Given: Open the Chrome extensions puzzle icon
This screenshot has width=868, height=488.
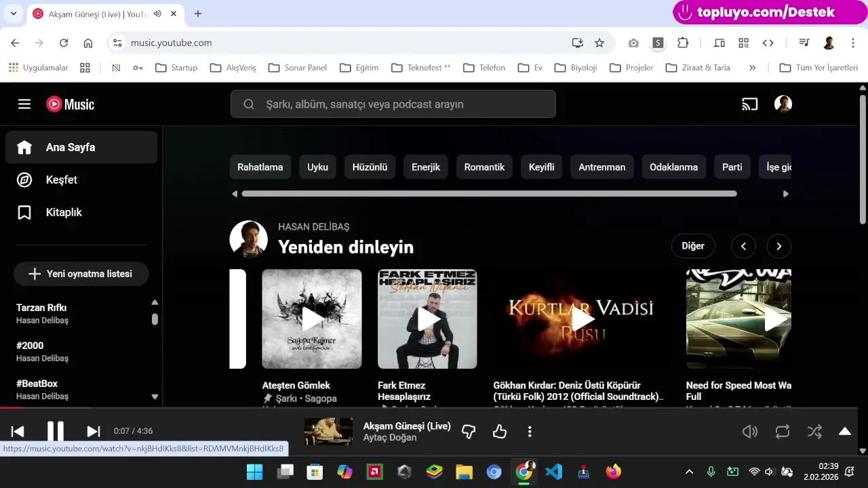Looking at the screenshot, I should [683, 43].
